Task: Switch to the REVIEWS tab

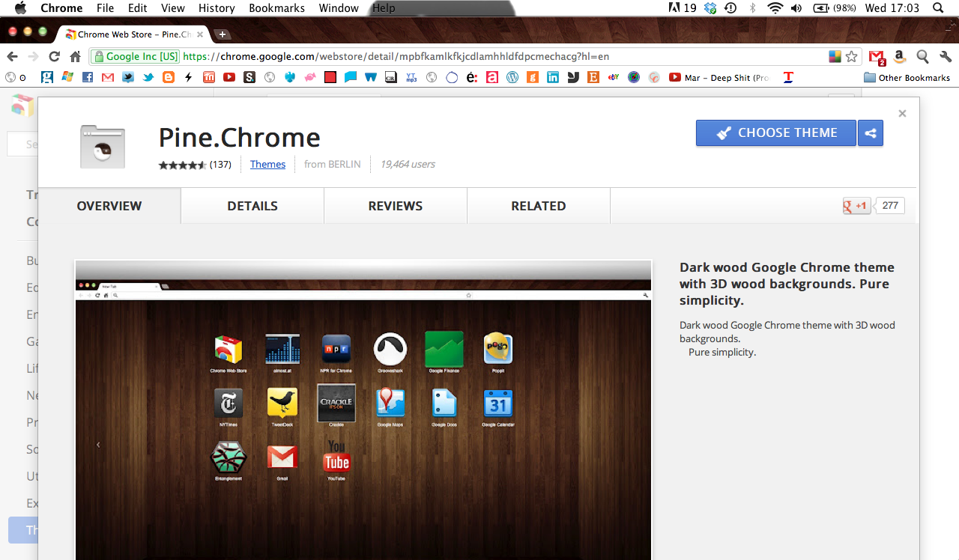Action: 396,206
